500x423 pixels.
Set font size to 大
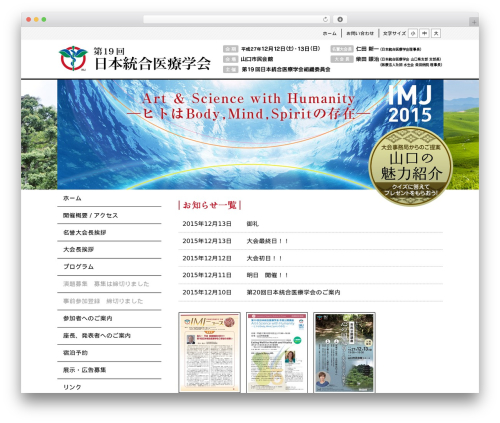pyautogui.click(x=436, y=33)
